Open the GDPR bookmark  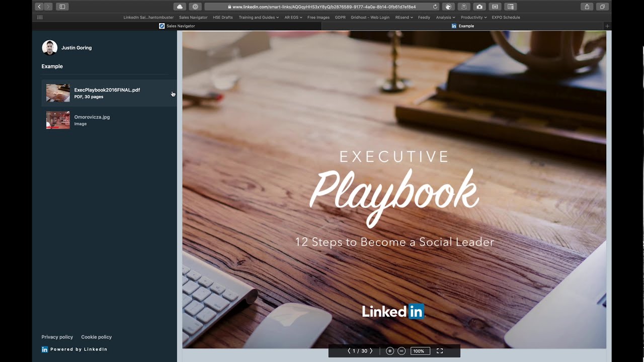[340, 17]
